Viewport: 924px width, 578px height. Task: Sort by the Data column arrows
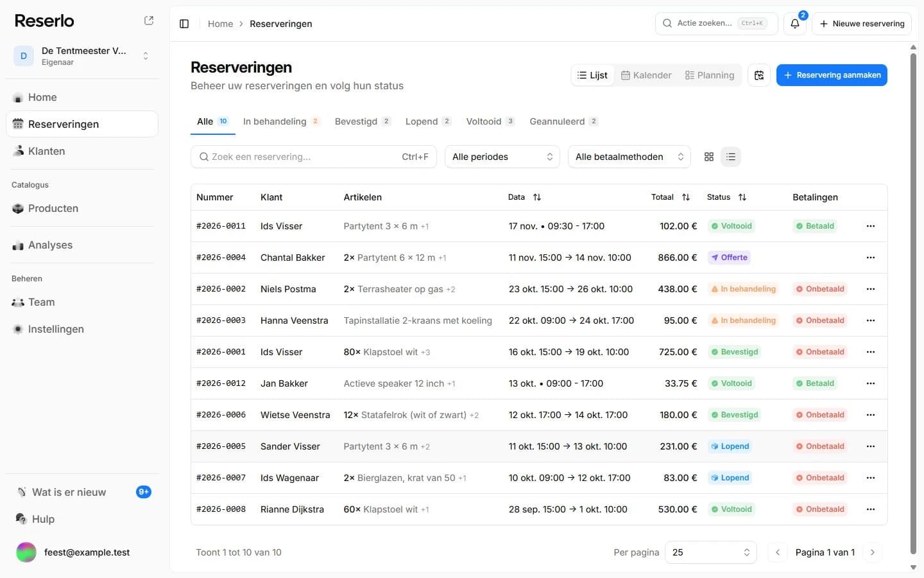537,197
